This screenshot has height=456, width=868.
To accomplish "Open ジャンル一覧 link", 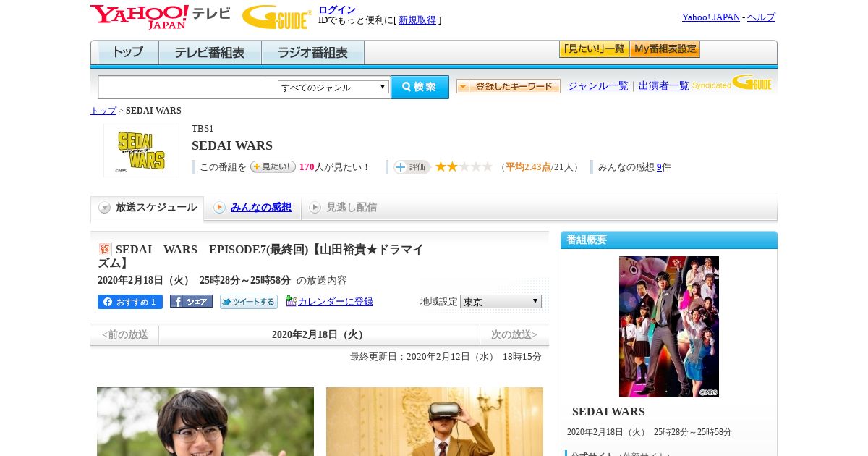I will [x=598, y=85].
